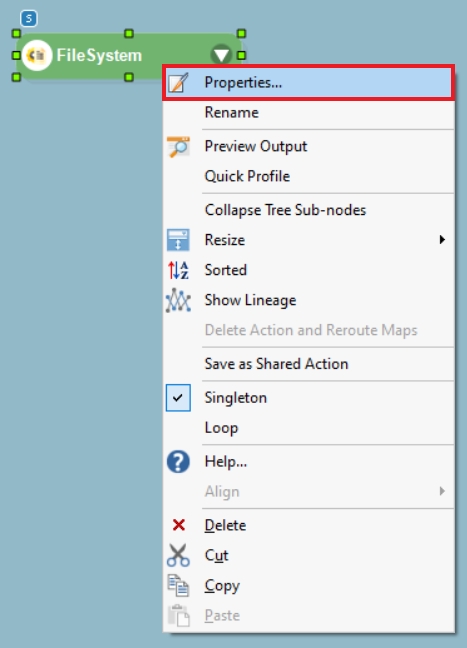The width and height of the screenshot is (467, 648).
Task: Open the FileSystem dropdown arrow
Action: pos(221,55)
